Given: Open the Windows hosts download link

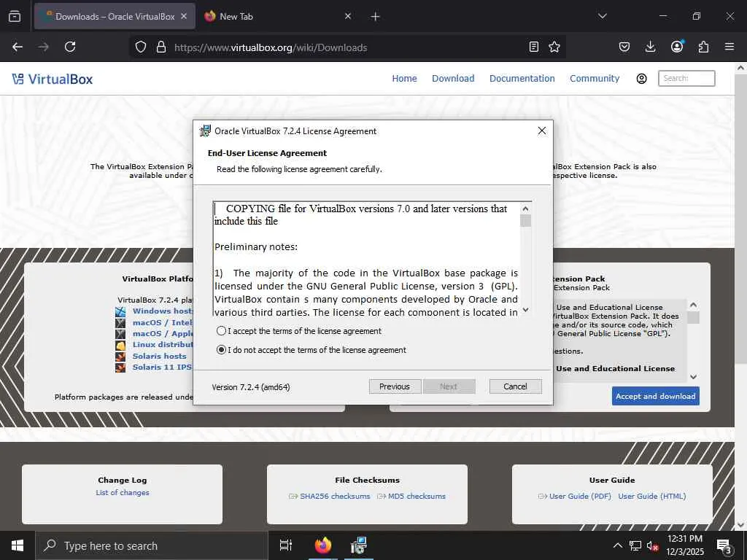Looking at the screenshot, I should (163, 311).
